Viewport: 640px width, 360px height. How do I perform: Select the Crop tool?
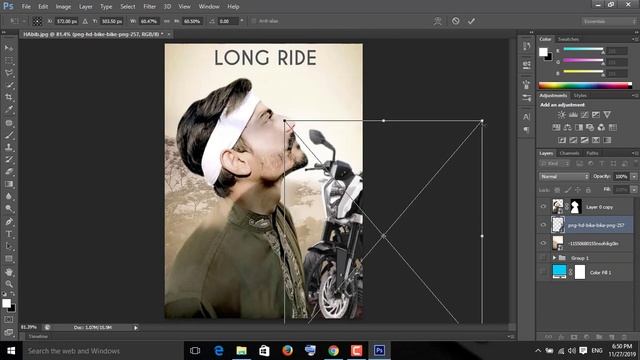[9, 97]
